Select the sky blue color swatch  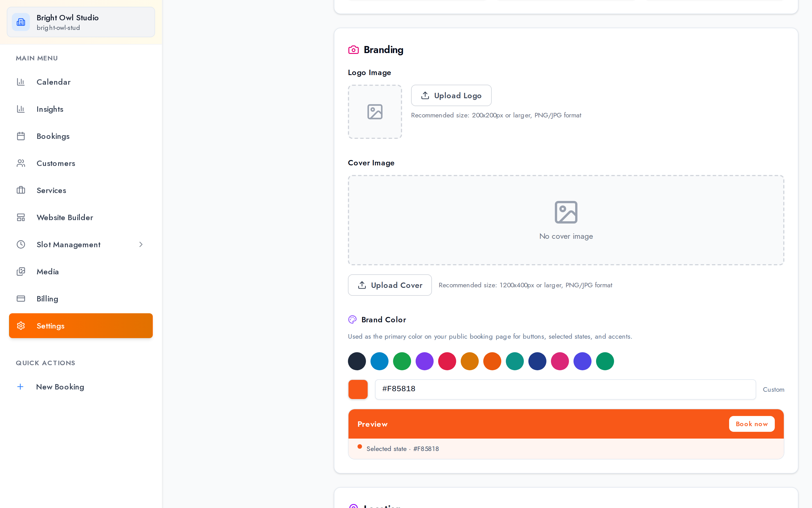(379, 361)
